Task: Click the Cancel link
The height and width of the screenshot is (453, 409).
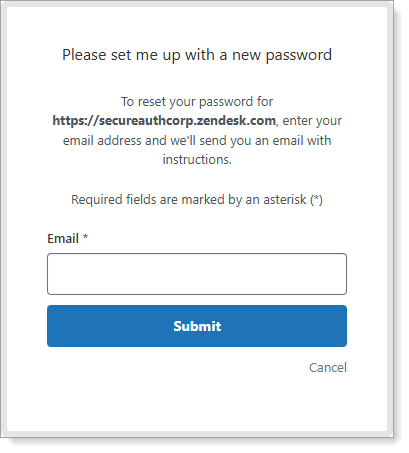Action: click(x=328, y=367)
